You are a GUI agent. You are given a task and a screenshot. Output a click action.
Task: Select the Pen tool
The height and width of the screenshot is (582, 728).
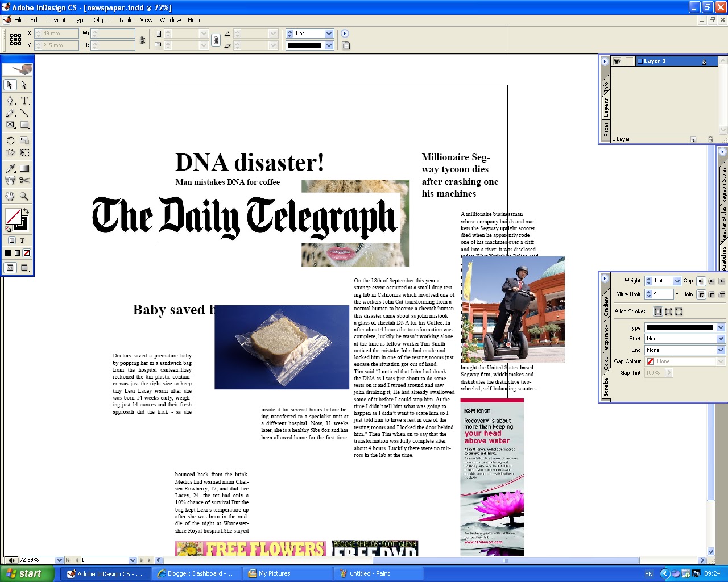pos(10,101)
